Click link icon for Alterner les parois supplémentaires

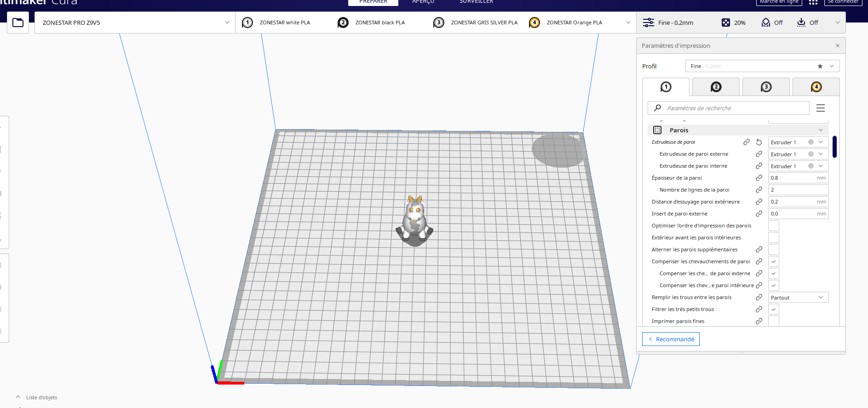click(759, 249)
